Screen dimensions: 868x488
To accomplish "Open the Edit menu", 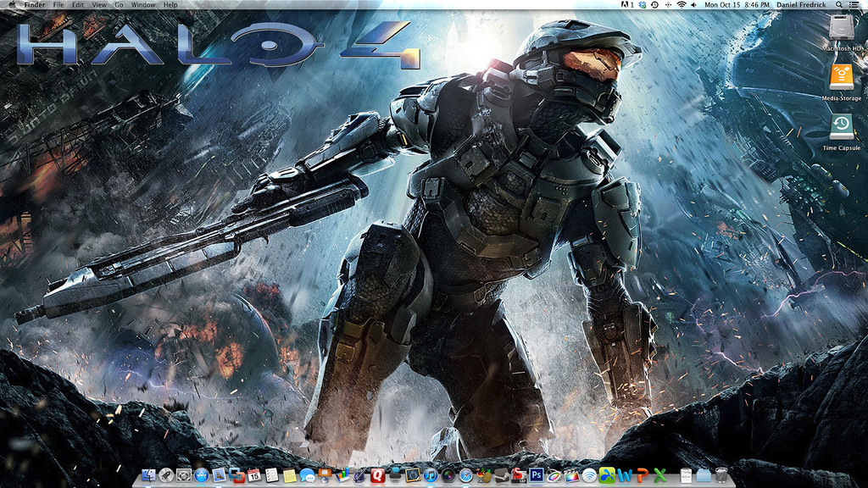I will [x=78, y=4].
